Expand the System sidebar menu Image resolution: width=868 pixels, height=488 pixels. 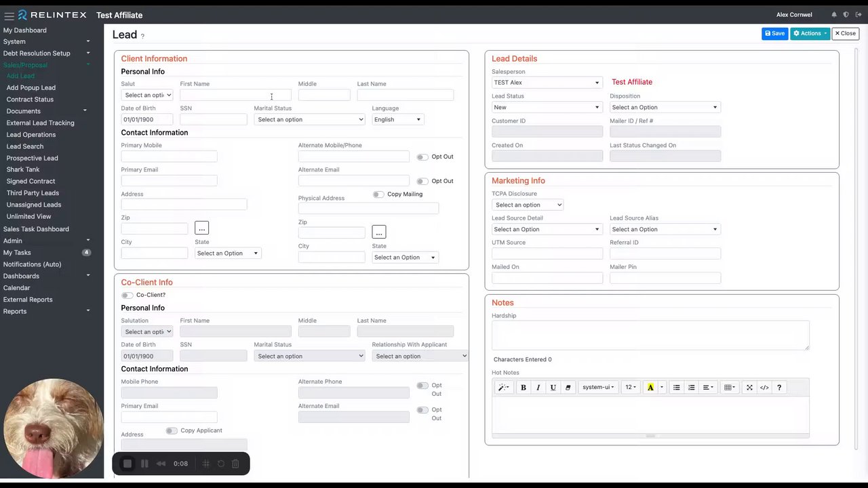[x=46, y=42]
